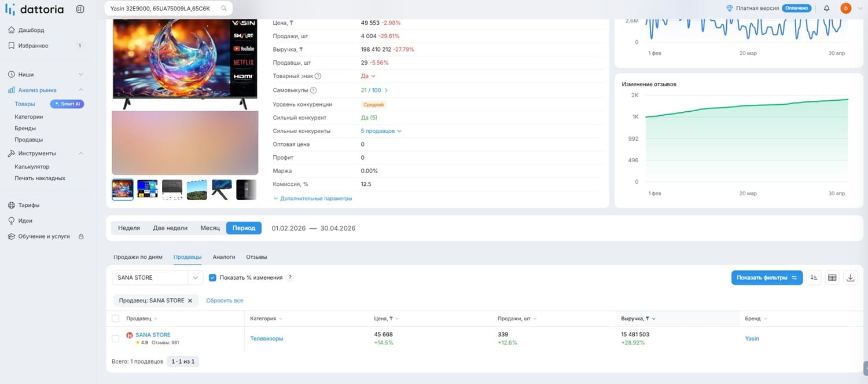
Task: Click Сбросить все link
Action: [x=225, y=301]
